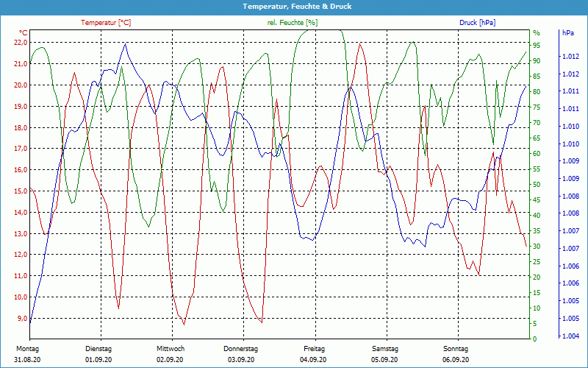588x368 pixels.
Task: Click temperature axis value '16,0'
Action: click(x=21, y=170)
